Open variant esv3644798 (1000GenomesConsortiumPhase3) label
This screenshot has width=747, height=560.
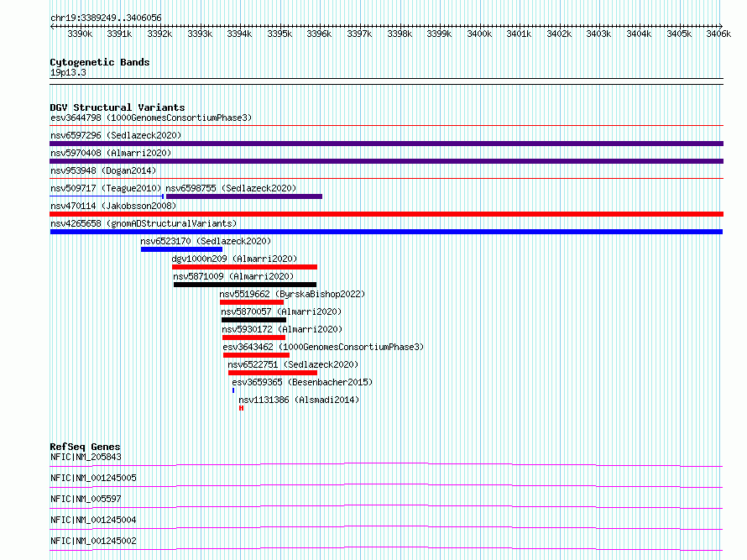click(151, 118)
